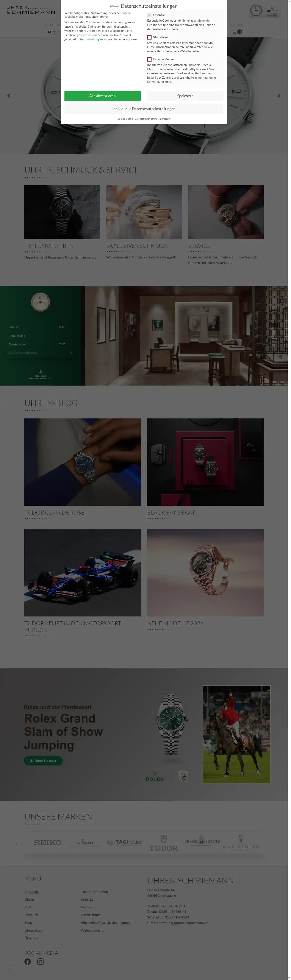Enable the Statistiken cookie checkbox
291x980 pixels.
[149, 37]
